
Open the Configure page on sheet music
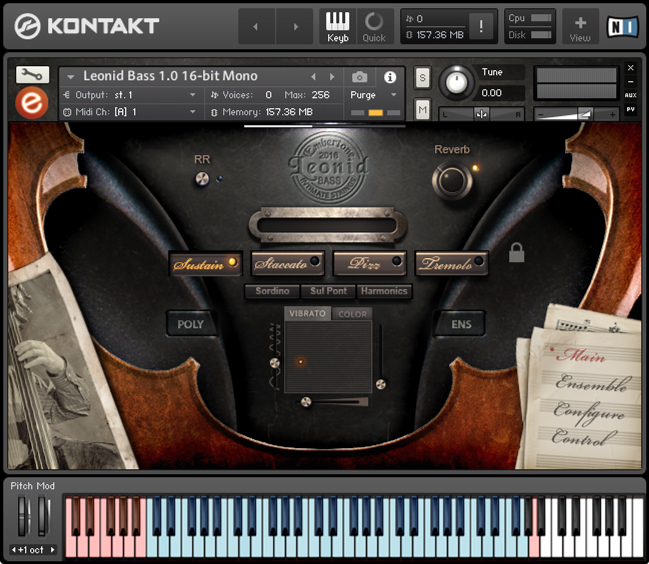point(589,411)
